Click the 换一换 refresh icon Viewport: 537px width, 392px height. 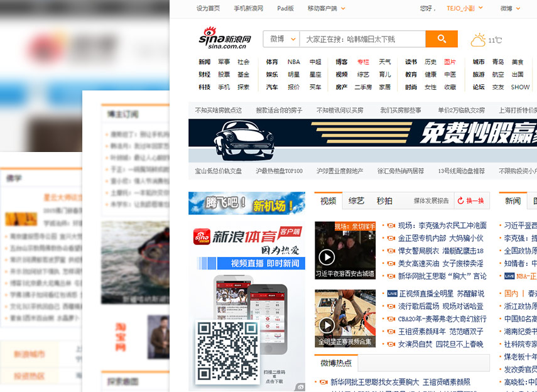[x=460, y=200]
